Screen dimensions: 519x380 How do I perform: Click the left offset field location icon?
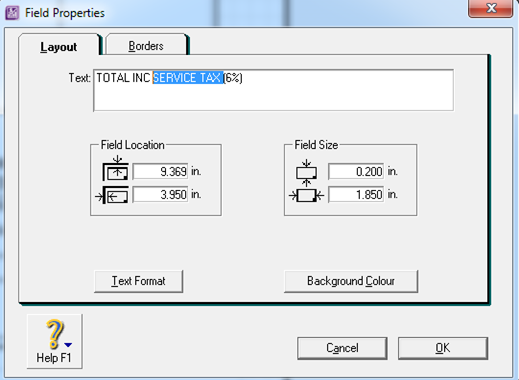(112, 195)
